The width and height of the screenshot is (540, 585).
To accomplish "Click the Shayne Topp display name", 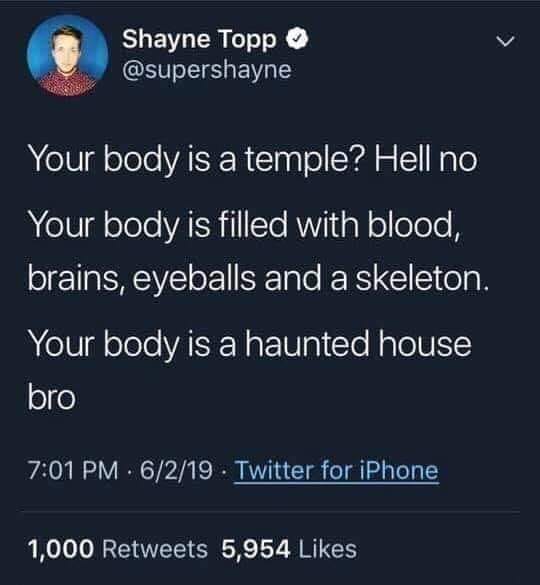I will (x=199, y=39).
